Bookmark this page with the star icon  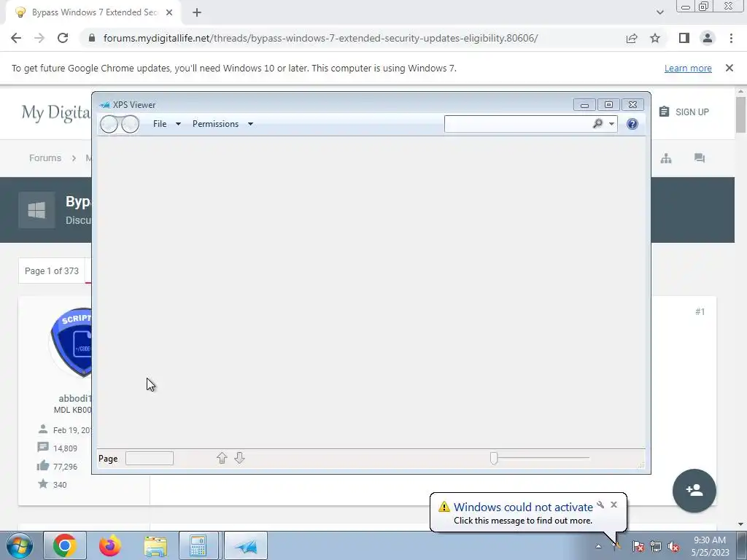coord(655,38)
